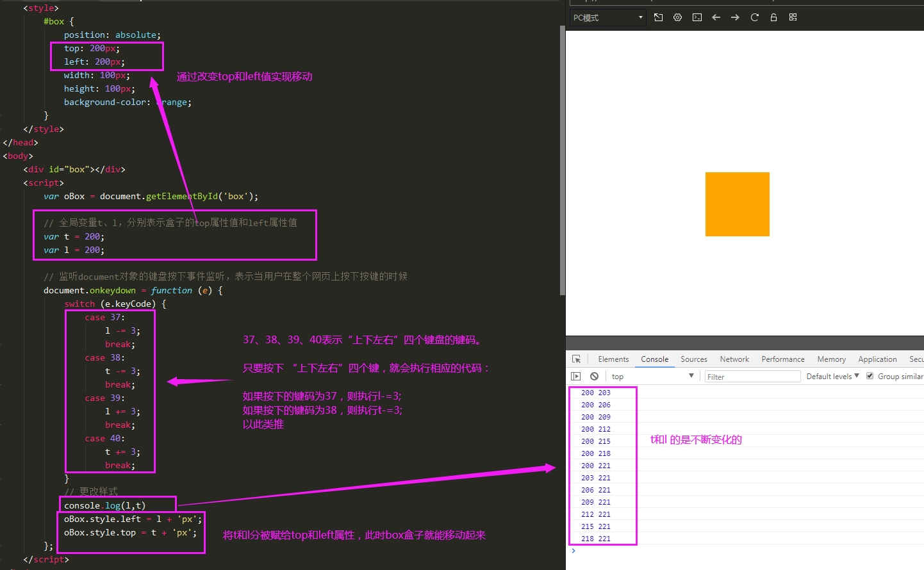Show the console sidebar toggle icon

[575, 377]
